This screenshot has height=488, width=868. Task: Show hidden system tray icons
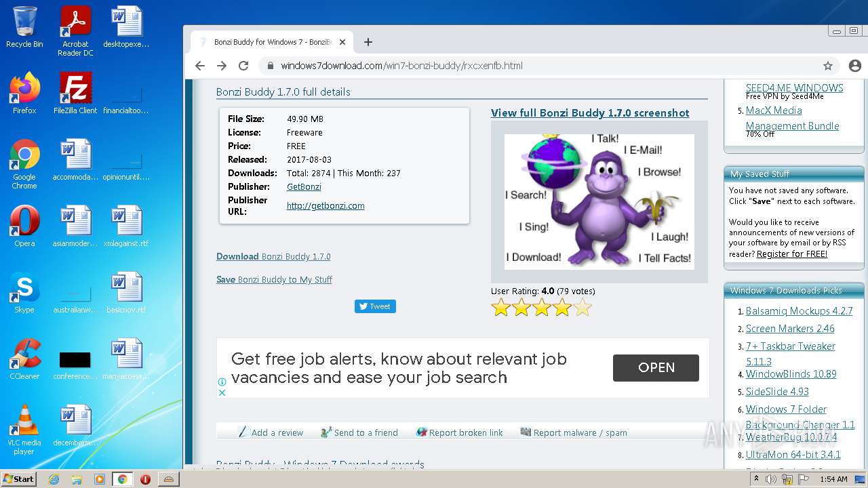tap(756, 479)
